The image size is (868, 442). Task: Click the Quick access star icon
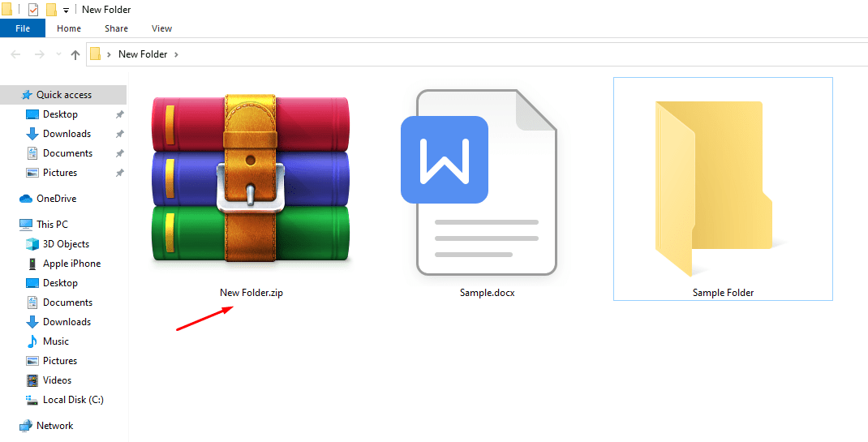coord(27,95)
